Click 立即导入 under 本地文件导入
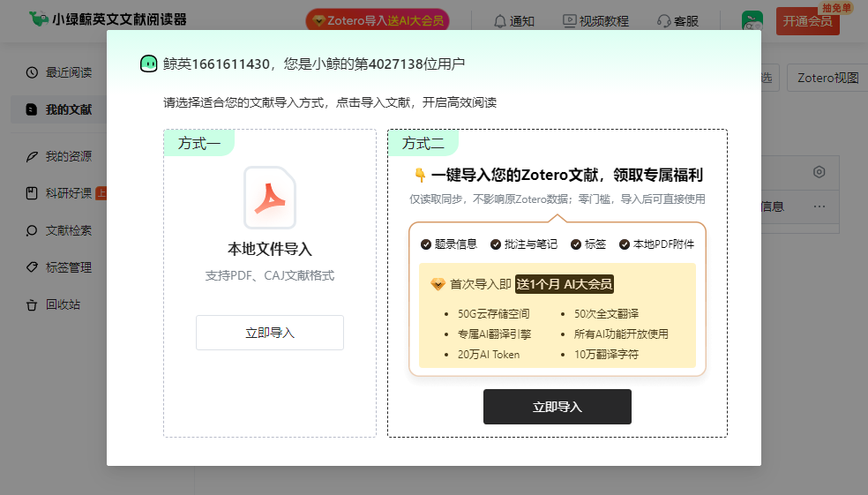Screen dimensions: 868x495 (270, 333)
